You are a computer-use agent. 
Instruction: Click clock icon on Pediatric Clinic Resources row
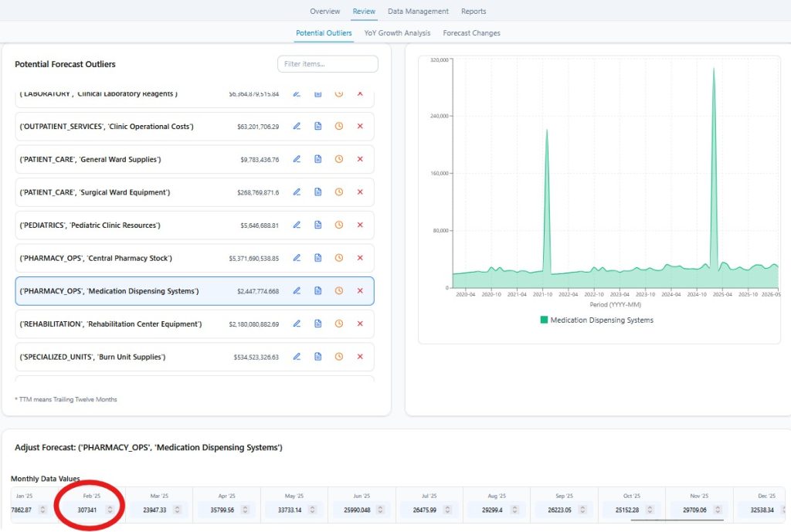click(339, 225)
